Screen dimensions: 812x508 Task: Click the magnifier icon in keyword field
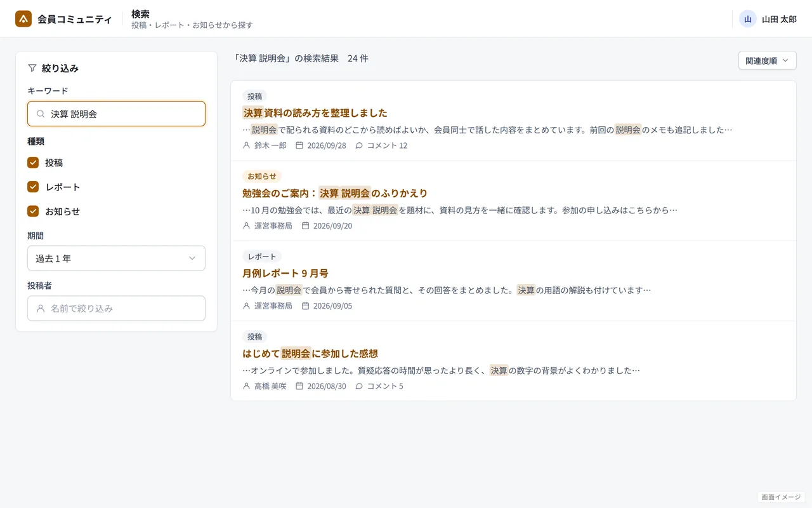point(41,114)
